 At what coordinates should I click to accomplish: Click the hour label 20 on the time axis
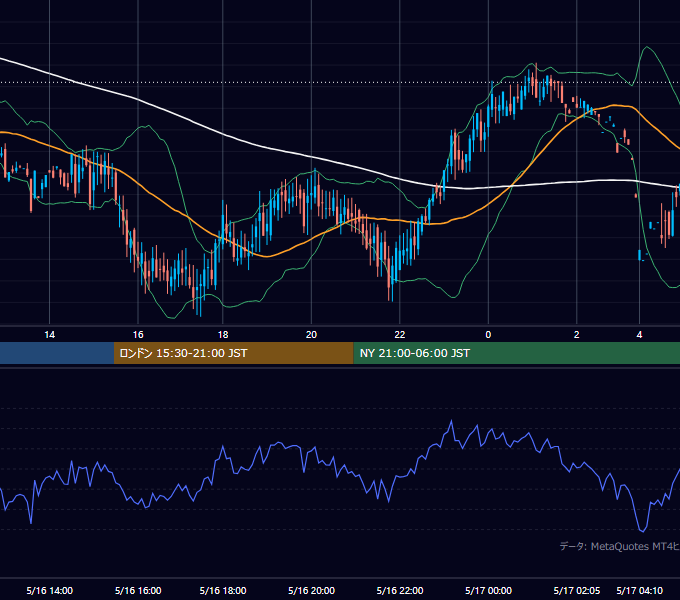(x=311, y=335)
